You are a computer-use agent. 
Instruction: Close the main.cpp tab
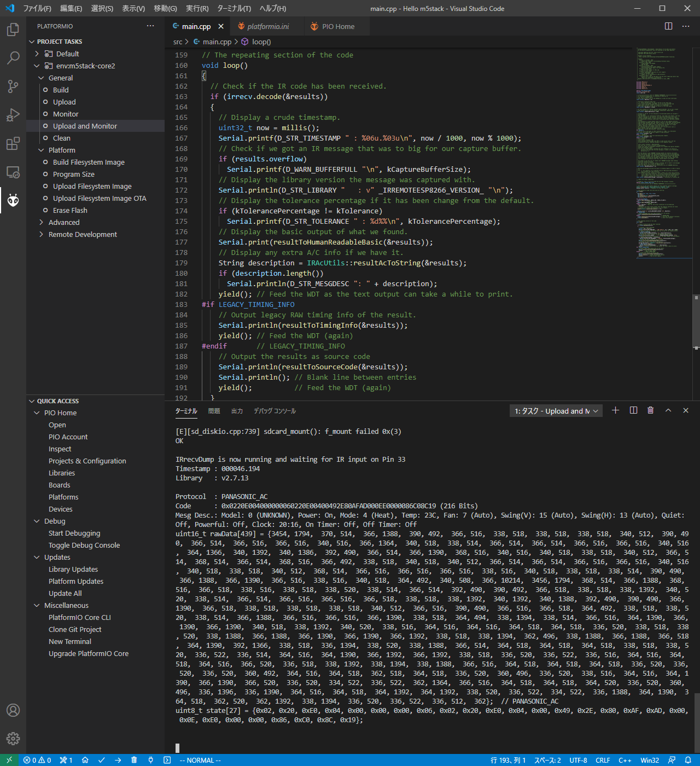point(221,26)
